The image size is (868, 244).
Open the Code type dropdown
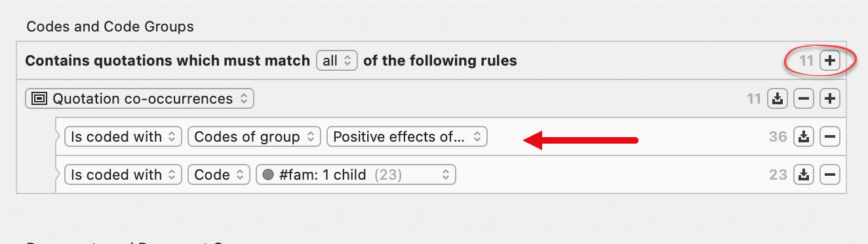coord(219,175)
